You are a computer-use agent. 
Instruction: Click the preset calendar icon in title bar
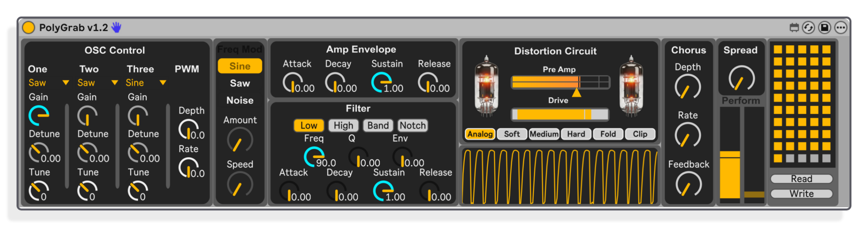coord(794,27)
